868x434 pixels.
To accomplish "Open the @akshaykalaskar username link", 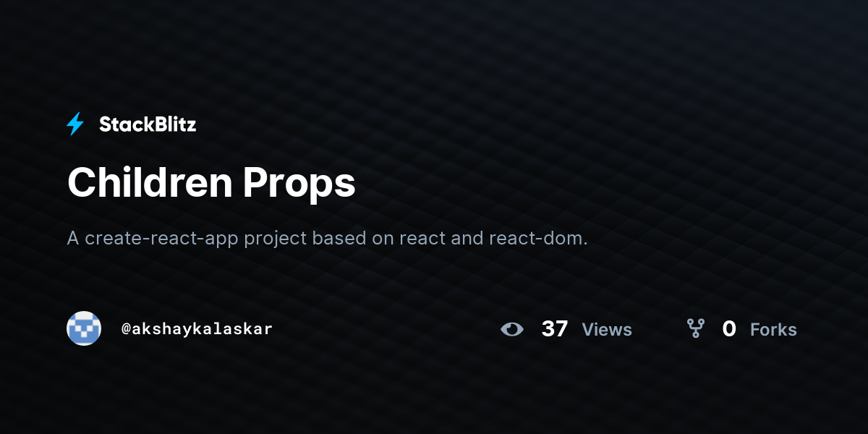I will 197,329.
